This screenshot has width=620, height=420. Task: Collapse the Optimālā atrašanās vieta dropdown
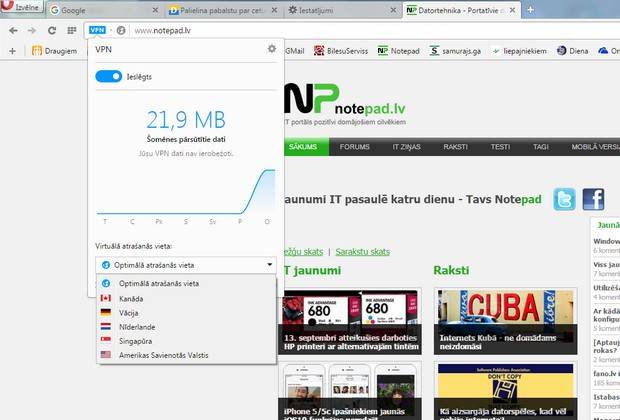pyautogui.click(x=186, y=265)
